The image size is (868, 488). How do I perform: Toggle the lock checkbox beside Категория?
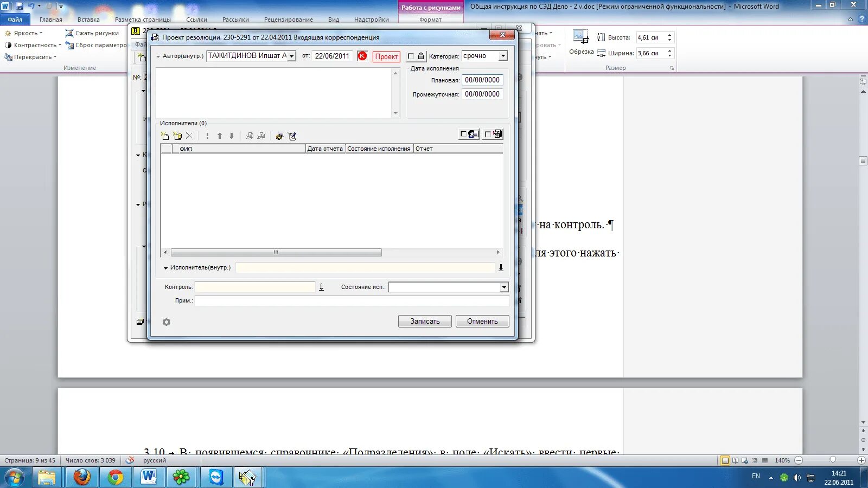pos(411,56)
